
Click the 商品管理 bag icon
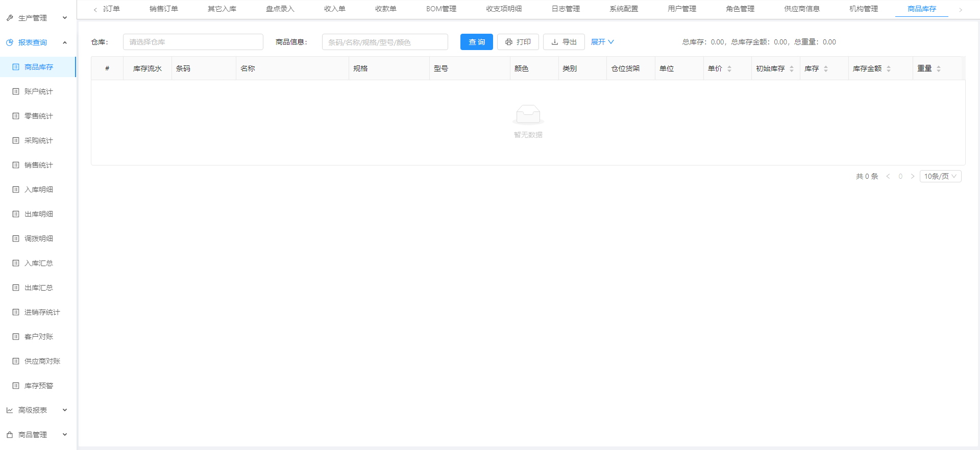pyautogui.click(x=10, y=435)
